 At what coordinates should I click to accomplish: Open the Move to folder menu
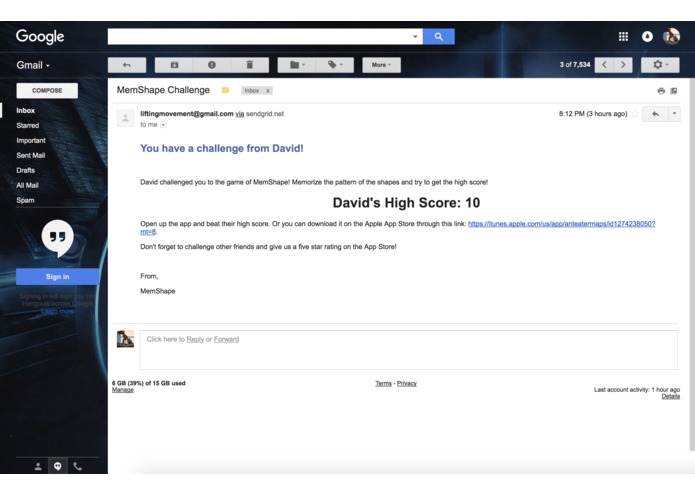(x=297, y=65)
